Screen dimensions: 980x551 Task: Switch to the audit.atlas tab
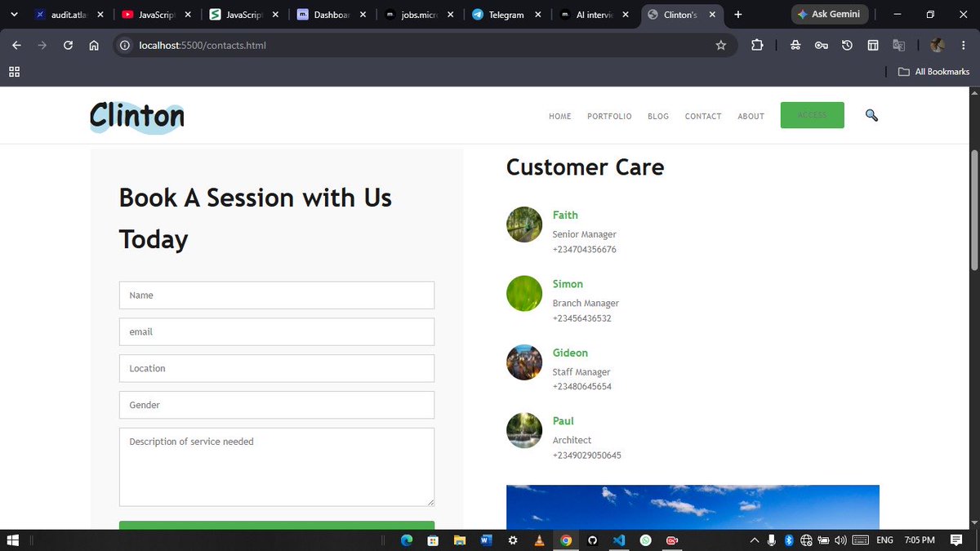point(69,15)
